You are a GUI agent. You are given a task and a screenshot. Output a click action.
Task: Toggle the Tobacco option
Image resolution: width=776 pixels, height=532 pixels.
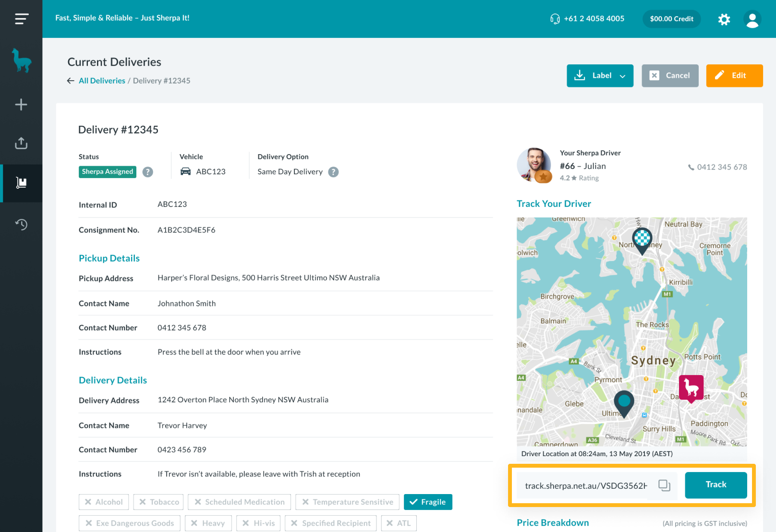click(159, 502)
